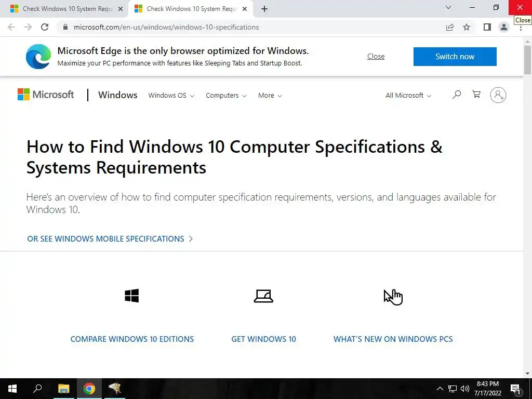This screenshot has height=399, width=532.
Task: Sign in with the account icon
Action: 498,95
